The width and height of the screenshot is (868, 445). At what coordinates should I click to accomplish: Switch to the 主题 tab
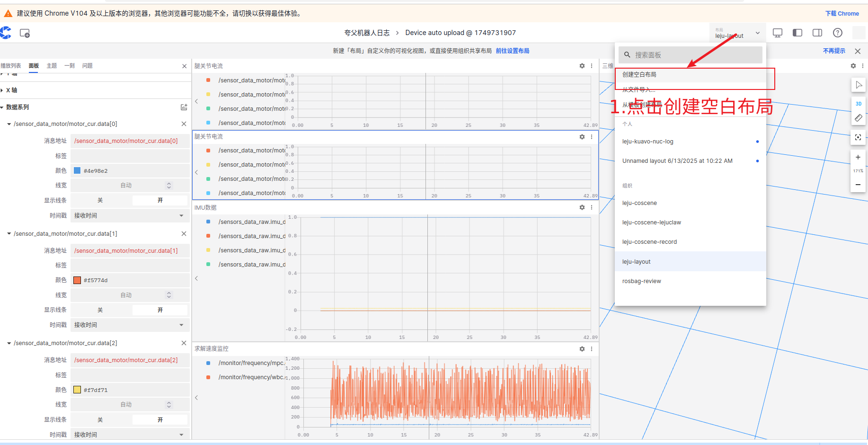(52, 66)
